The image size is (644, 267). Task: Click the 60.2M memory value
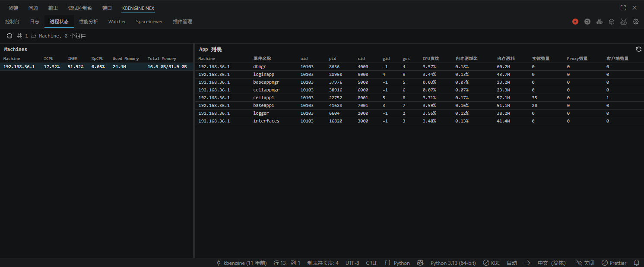503,66
